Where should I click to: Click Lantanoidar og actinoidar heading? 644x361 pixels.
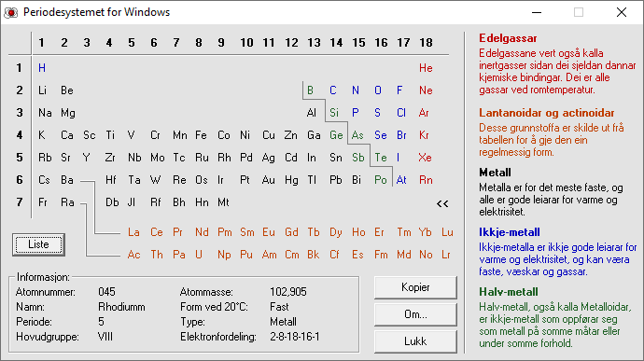click(547, 113)
